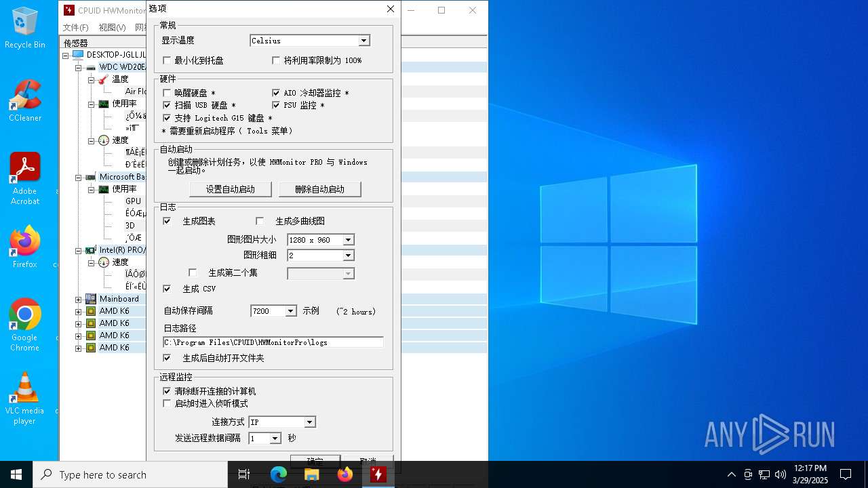Open 自动保存间隔 7200 dropdown
The height and width of the screenshot is (488, 868).
click(290, 311)
